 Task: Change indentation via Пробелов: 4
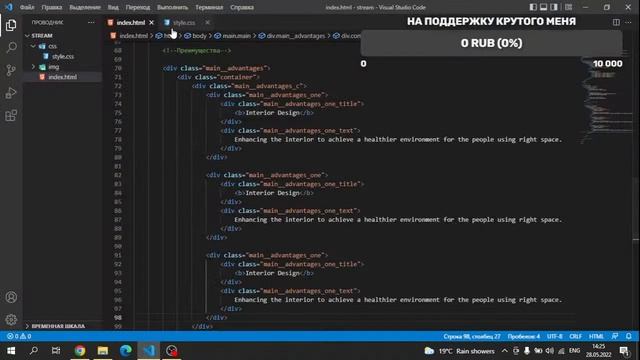click(524, 336)
